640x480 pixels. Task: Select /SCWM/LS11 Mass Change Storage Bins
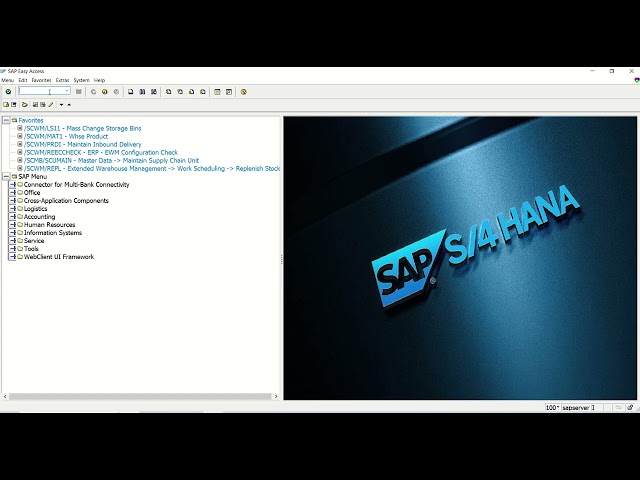pyautogui.click(x=82, y=128)
